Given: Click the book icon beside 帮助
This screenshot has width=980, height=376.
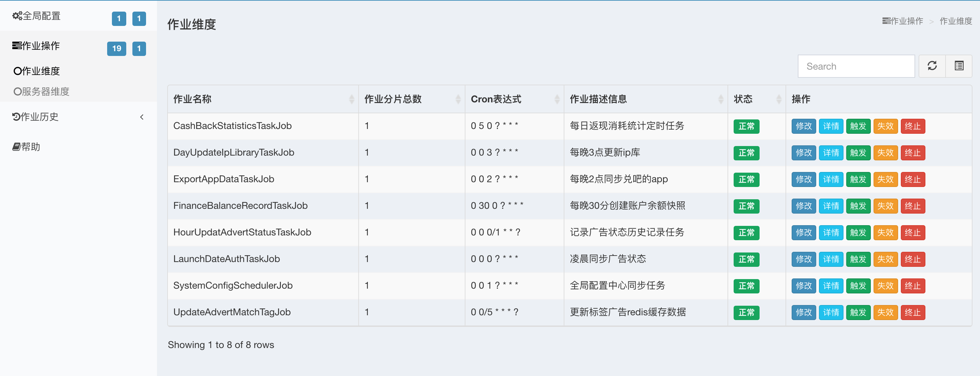Looking at the screenshot, I should (x=16, y=146).
